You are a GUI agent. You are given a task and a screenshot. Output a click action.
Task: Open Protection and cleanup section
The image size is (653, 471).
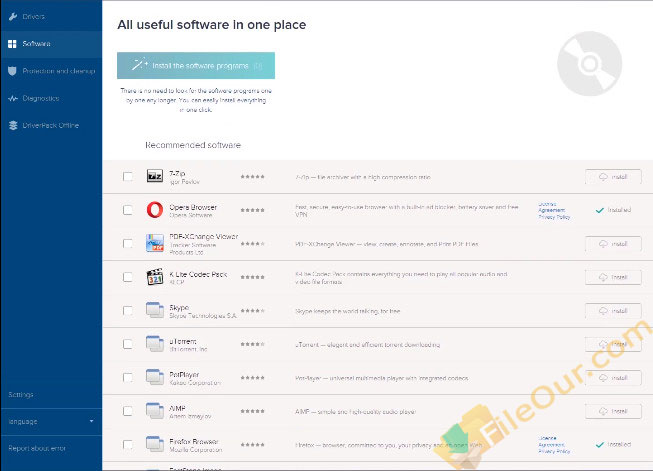click(x=51, y=71)
